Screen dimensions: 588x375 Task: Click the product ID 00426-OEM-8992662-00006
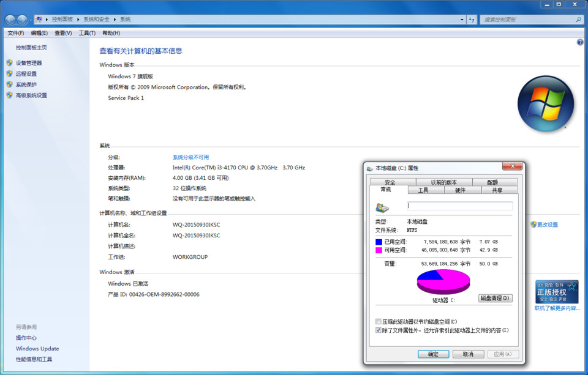pos(164,294)
